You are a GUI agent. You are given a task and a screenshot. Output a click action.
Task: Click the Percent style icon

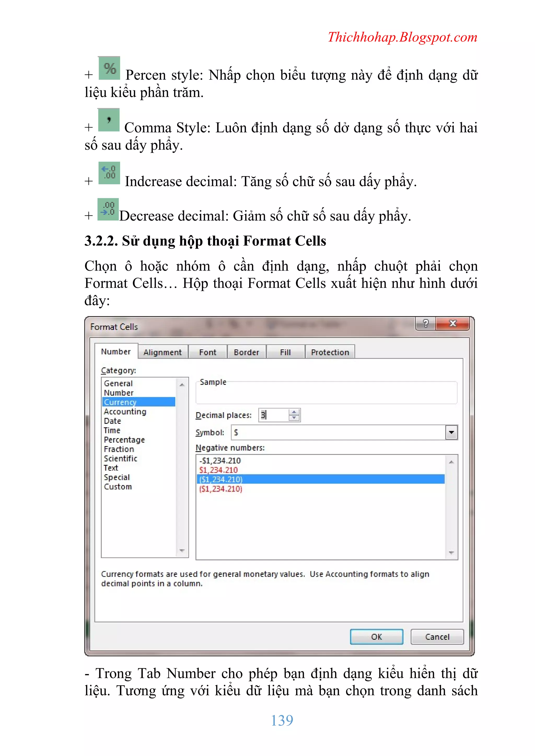[109, 68]
